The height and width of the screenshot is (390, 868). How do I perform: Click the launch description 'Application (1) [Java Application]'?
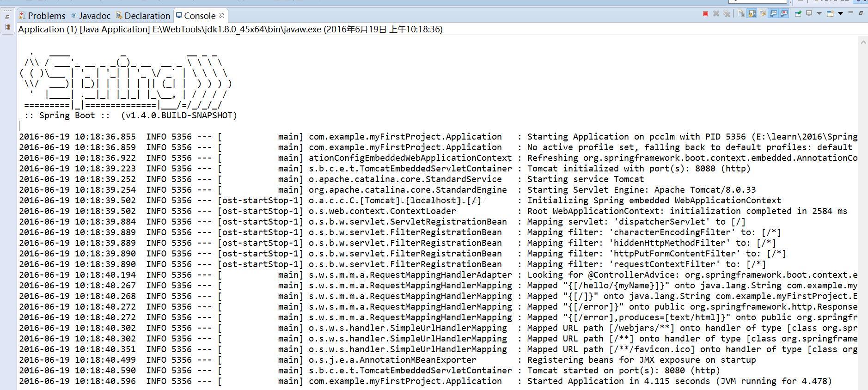(84, 29)
